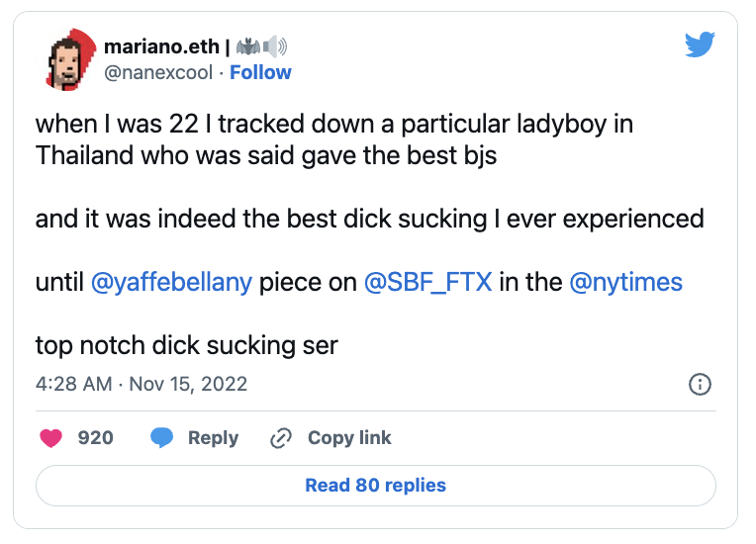Image resolution: width=756 pixels, height=544 pixels.
Task: Open the @yaffebellany mention
Action: click(x=171, y=282)
